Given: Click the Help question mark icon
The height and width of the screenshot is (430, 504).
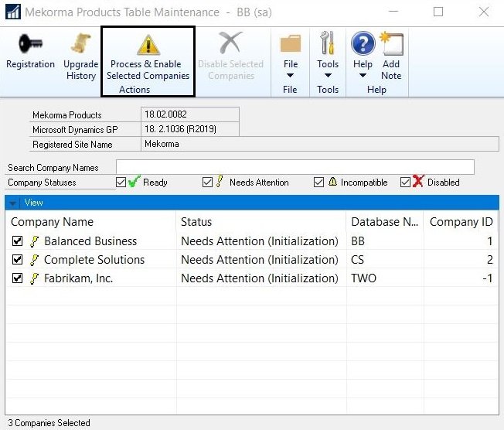Looking at the screenshot, I should click(363, 43).
